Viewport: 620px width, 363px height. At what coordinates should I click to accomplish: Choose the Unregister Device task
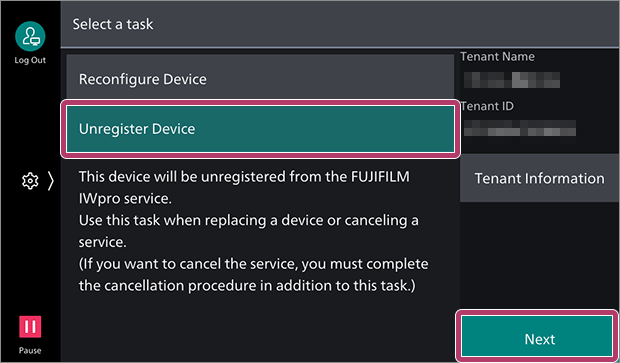(260, 129)
